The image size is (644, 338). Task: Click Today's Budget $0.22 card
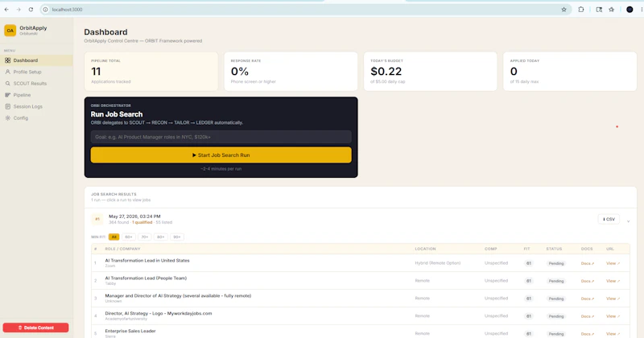pos(431,72)
